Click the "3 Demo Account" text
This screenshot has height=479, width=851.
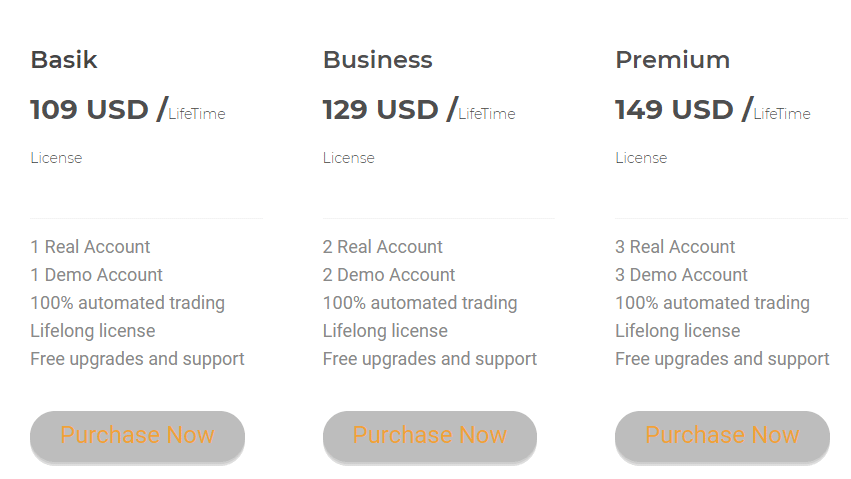coord(681,275)
